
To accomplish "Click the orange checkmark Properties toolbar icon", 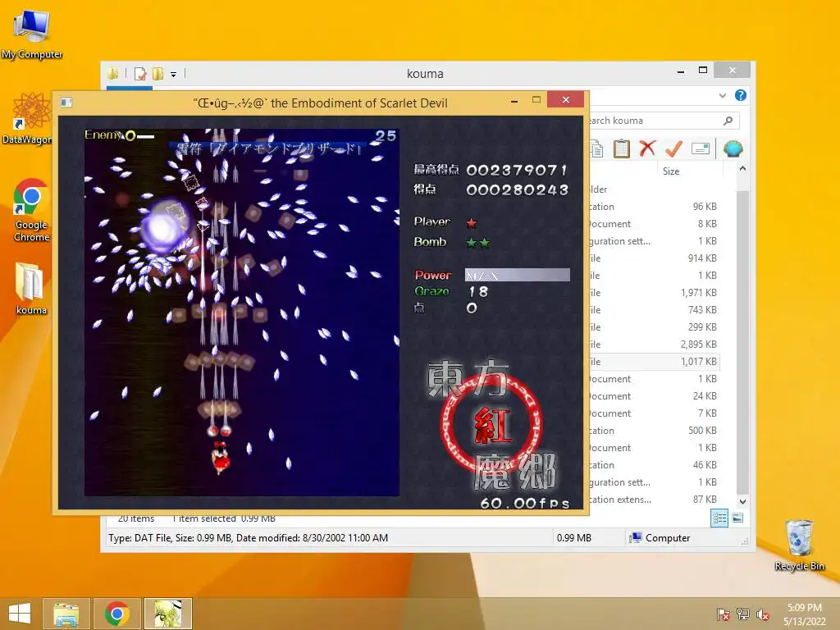I will 673,148.
